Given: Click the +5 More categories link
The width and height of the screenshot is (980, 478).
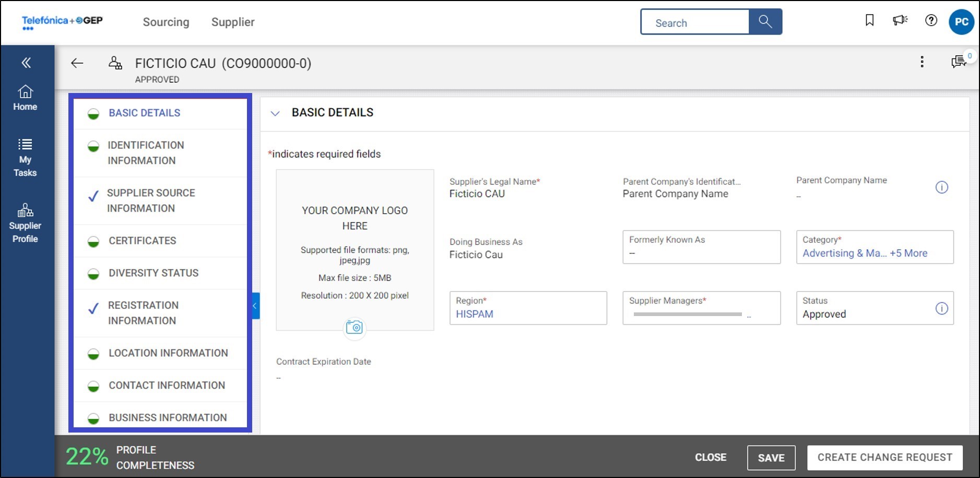Looking at the screenshot, I should click(x=908, y=253).
